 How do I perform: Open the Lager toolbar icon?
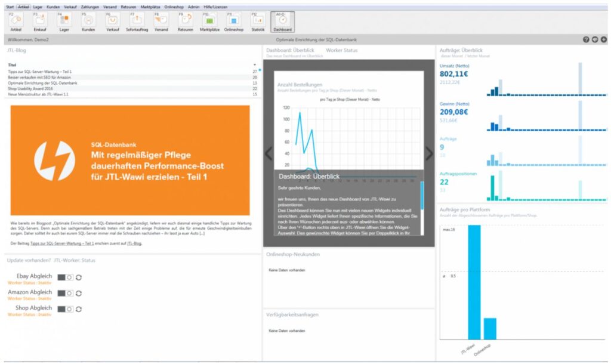tap(64, 21)
